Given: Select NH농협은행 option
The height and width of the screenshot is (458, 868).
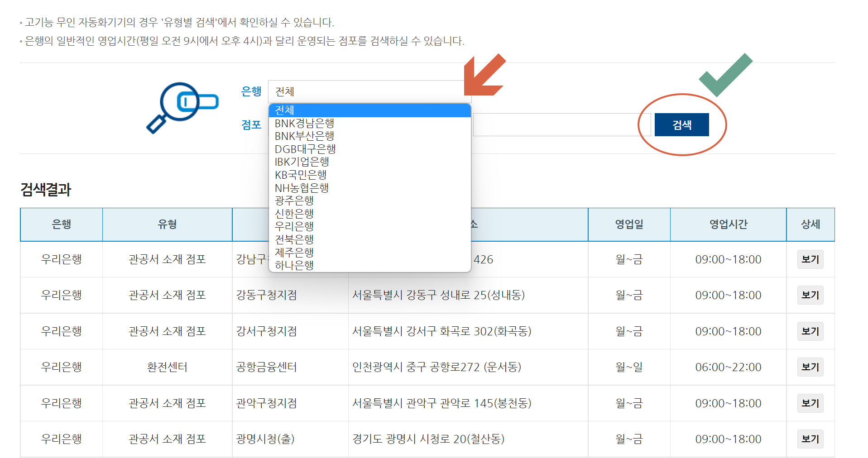Looking at the screenshot, I should [369, 188].
